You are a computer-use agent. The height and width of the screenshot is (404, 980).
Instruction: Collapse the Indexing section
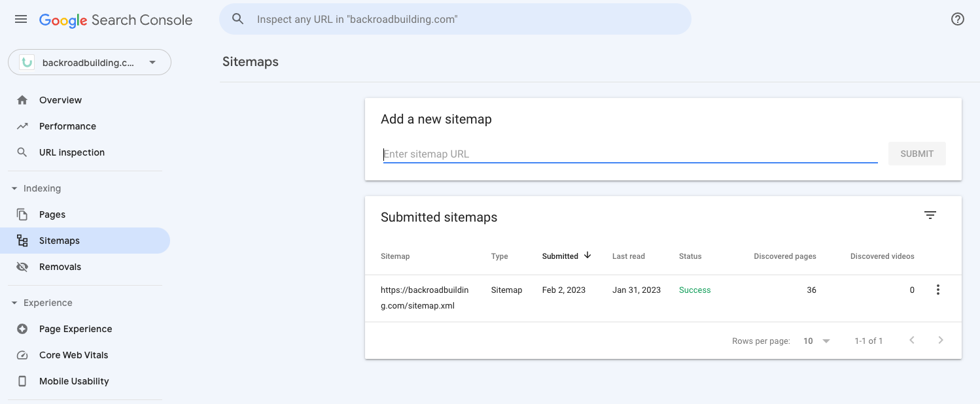14,188
